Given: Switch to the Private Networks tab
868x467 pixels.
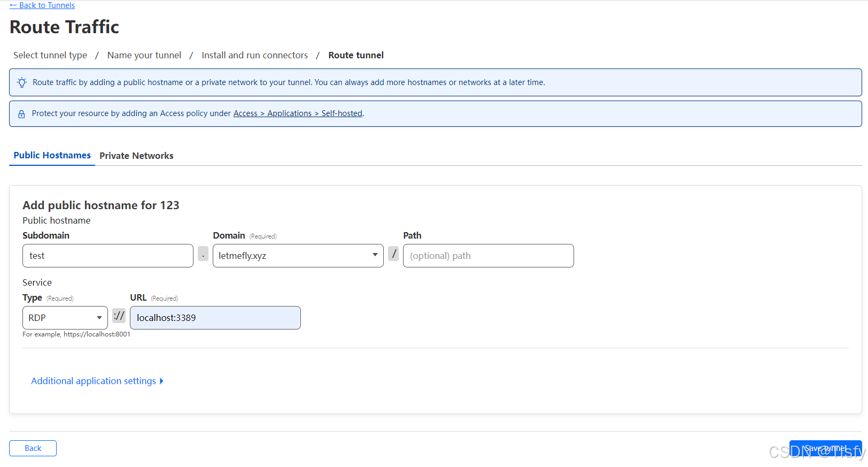Looking at the screenshot, I should (136, 156).
